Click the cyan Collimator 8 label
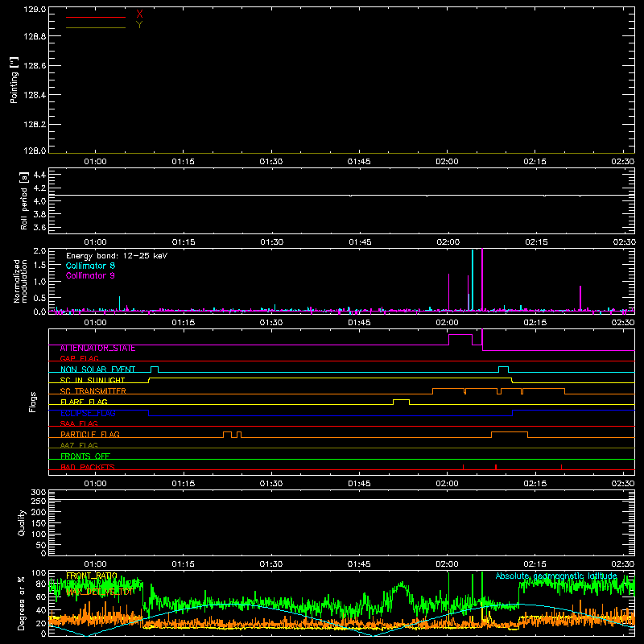Image resolution: width=644 pixels, height=644 pixels. [90, 266]
